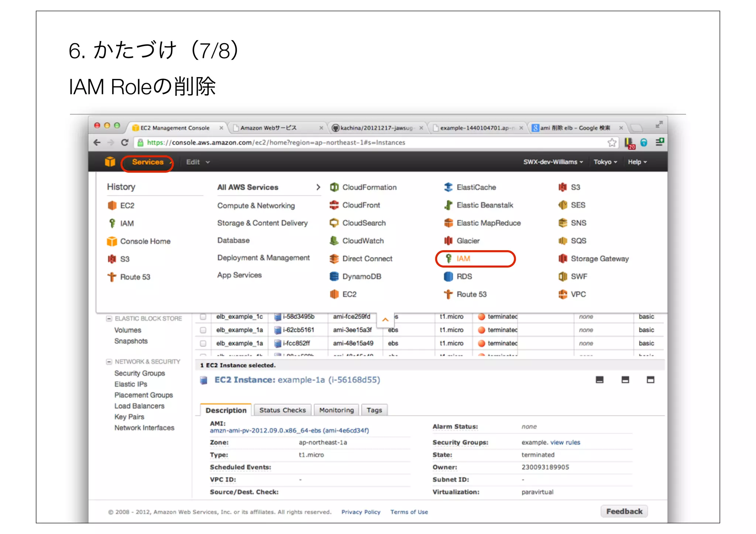Image resolution: width=756 pixels, height=534 pixels.
Task: Open the Edit dropdown in navbar
Action: click(x=197, y=162)
